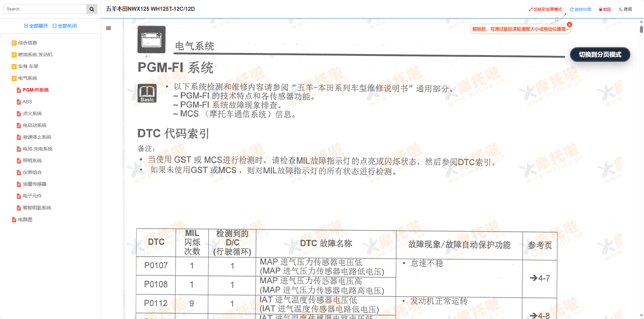
Task: Click the P0107 DTC cell
Action: 156,265
